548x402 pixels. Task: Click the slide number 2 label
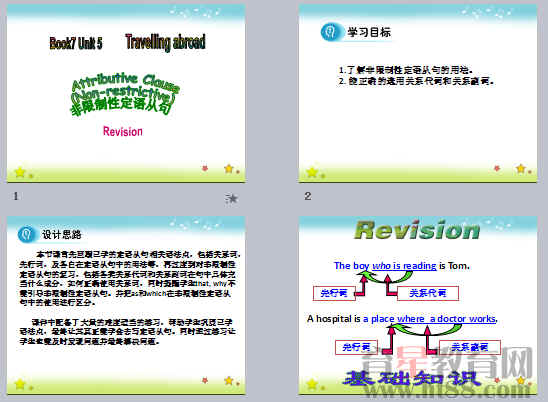[x=308, y=196]
